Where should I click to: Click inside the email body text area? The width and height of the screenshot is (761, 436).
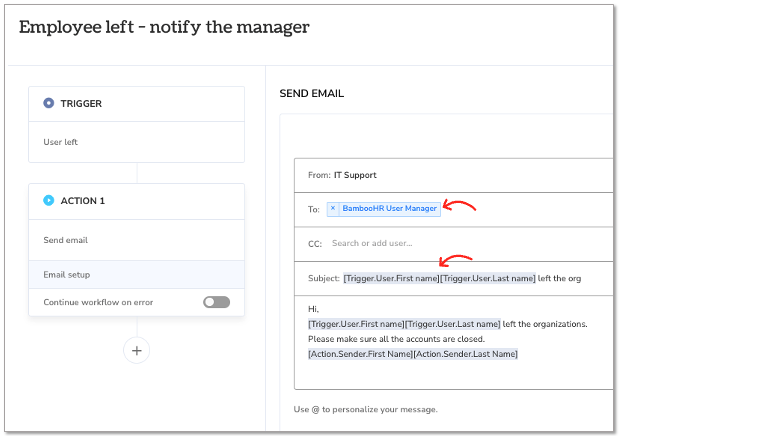click(x=453, y=342)
